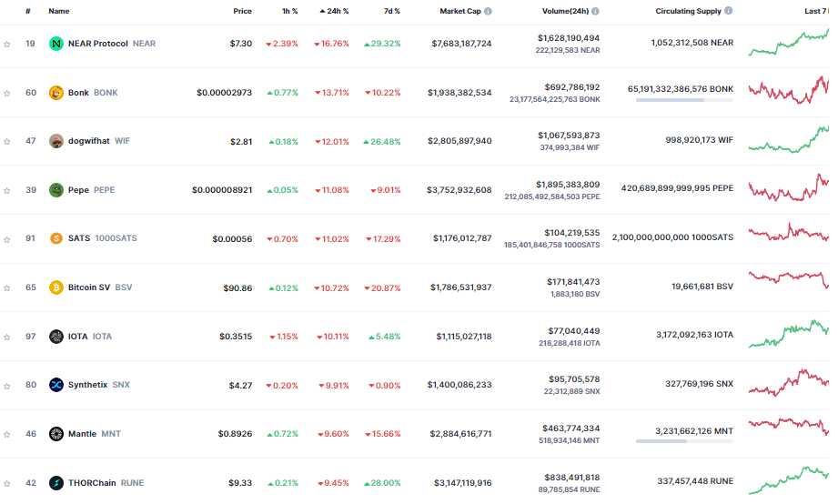838x504 pixels.
Task: Click the Bonk dog coin icon
Action: (x=56, y=93)
